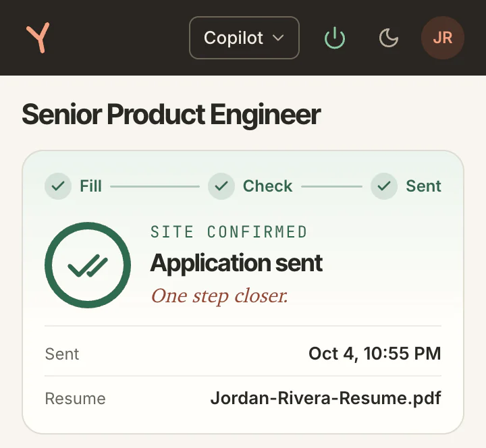486x448 pixels.
Task: Select the Check step in progress tracker
Action: 250,186
